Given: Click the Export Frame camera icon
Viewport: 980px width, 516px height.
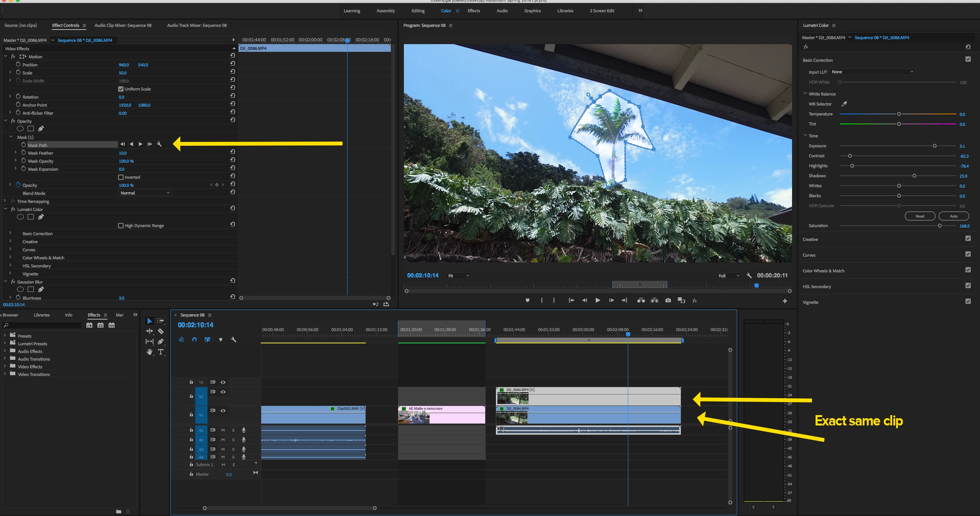Looking at the screenshot, I should 668,300.
